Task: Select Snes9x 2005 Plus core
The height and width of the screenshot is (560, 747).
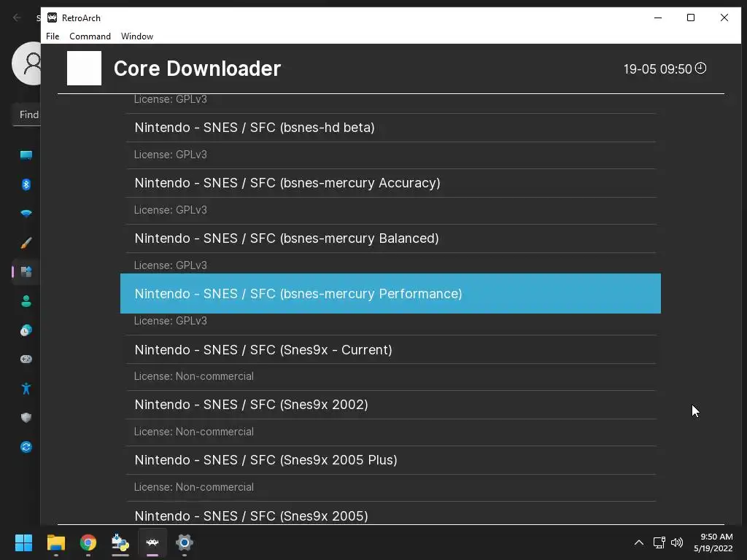Action: pyautogui.click(x=391, y=460)
